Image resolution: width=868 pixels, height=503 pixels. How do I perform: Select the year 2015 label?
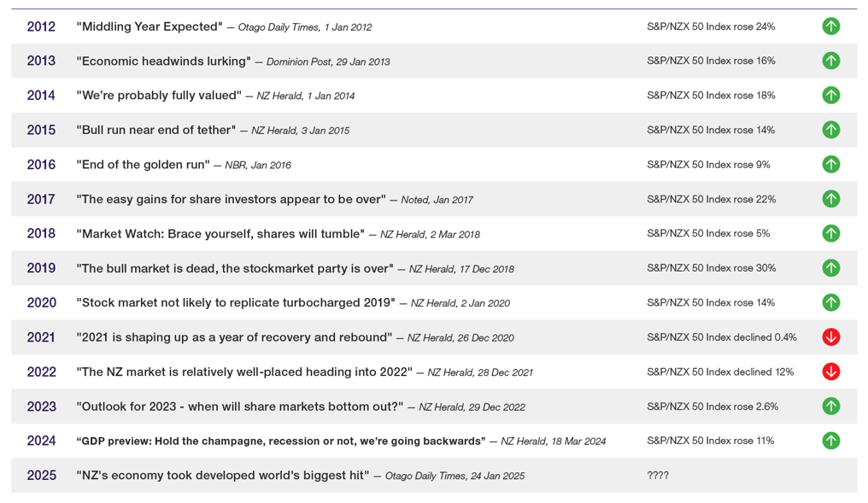point(41,130)
